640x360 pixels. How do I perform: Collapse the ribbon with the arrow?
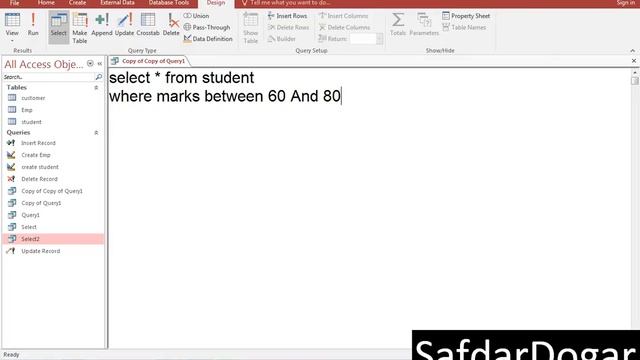[x=633, y=51]
